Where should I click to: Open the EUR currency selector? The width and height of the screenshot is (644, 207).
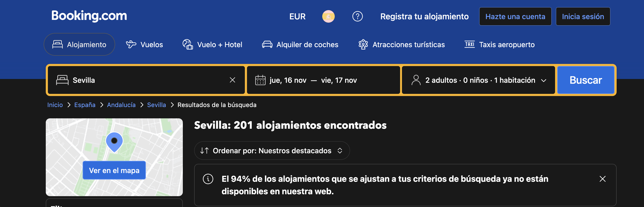297,17
